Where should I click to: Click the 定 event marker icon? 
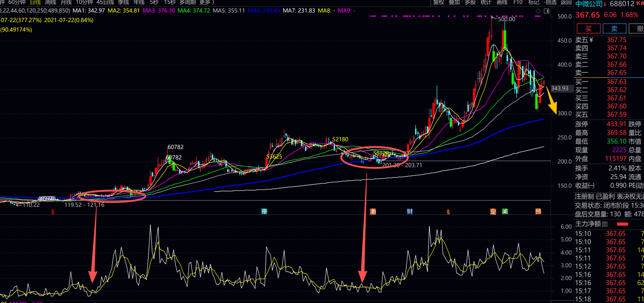coord(493,211)
